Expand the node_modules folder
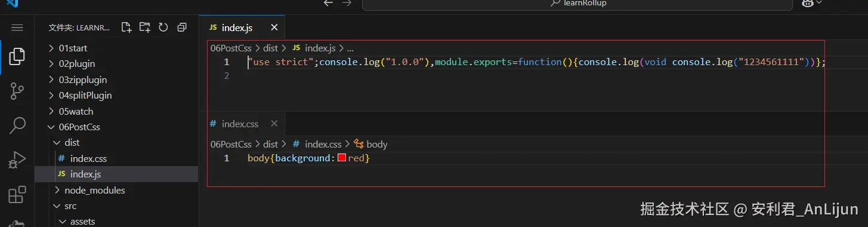This screenshot has width=868, height=227. (x=95, y=190)
